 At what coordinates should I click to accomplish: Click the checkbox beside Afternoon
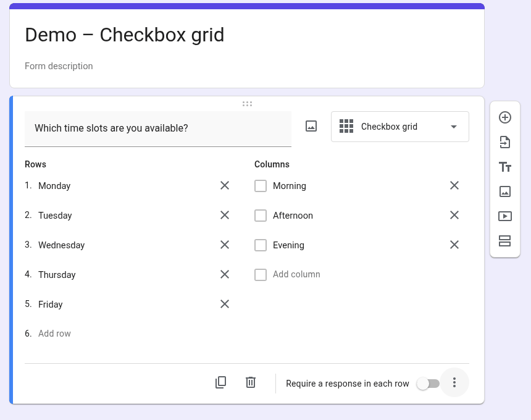(261, 216)
